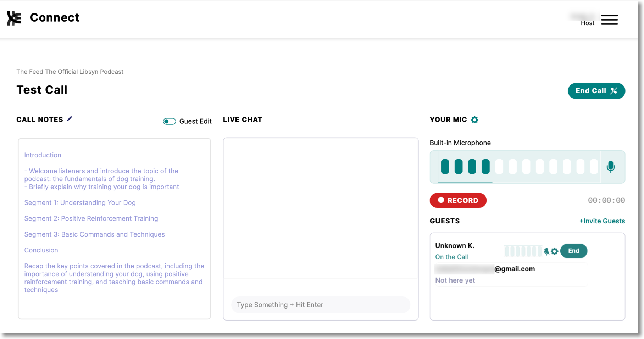
Task: Open microphone device selector via gear
Action: pyautogui.click(x=475, y=120)
